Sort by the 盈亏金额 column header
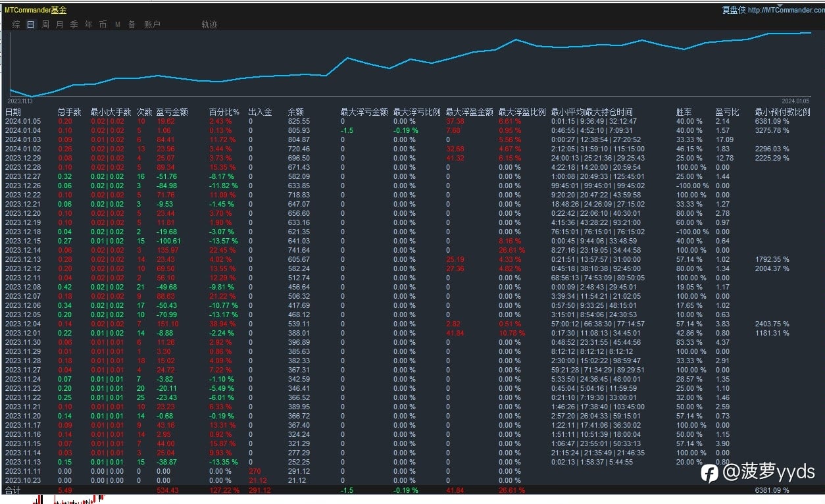This screenshot has height=504, width=825. click(x=172, y=112)
